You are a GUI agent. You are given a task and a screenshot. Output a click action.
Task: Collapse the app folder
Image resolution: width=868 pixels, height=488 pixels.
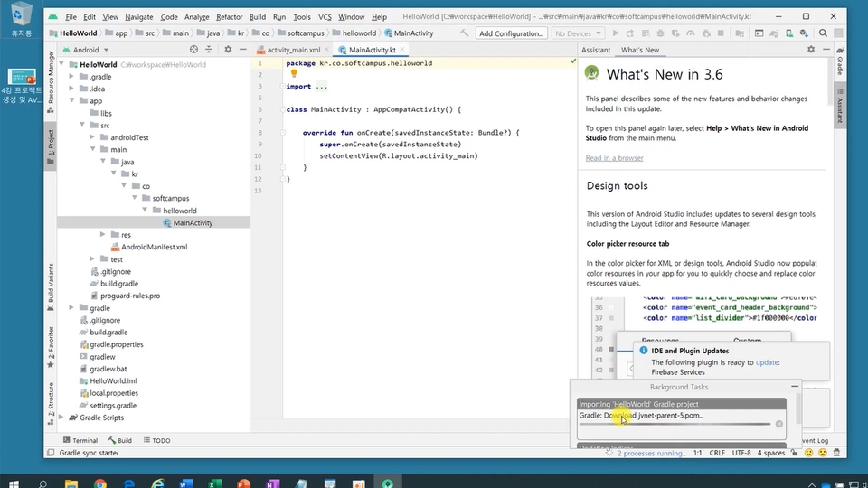point(71,100)
